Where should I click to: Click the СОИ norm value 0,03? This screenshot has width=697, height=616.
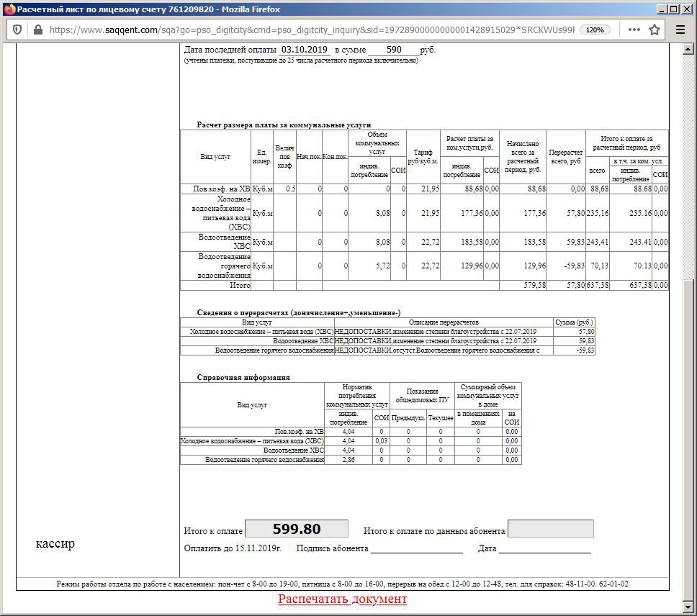pos(381,441)
